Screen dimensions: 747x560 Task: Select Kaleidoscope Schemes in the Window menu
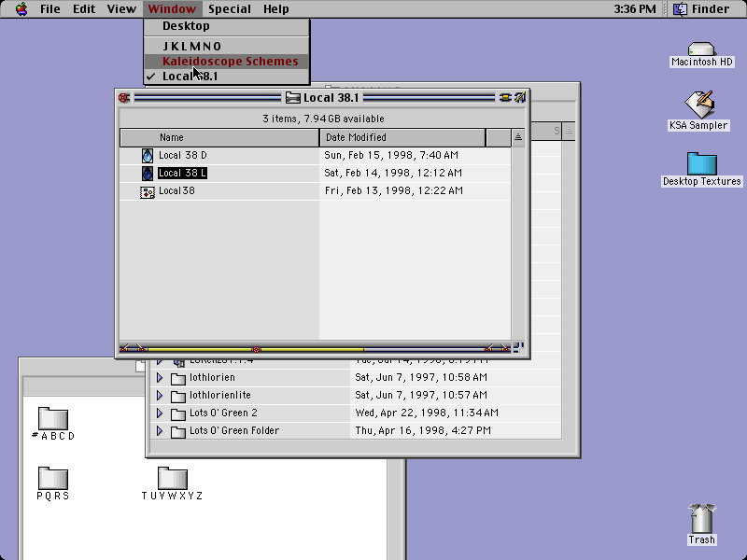(227, 62)
